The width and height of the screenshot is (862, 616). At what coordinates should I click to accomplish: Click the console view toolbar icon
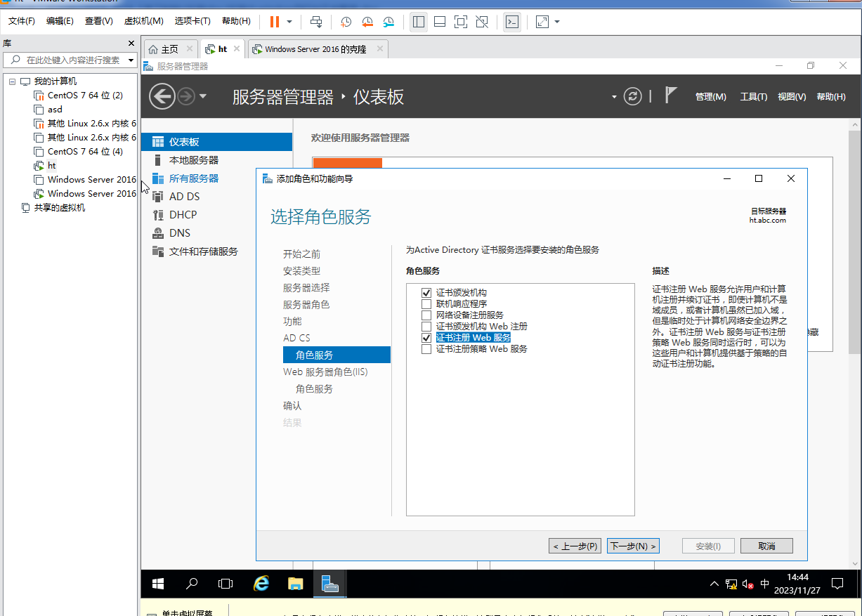coord(513,22)
